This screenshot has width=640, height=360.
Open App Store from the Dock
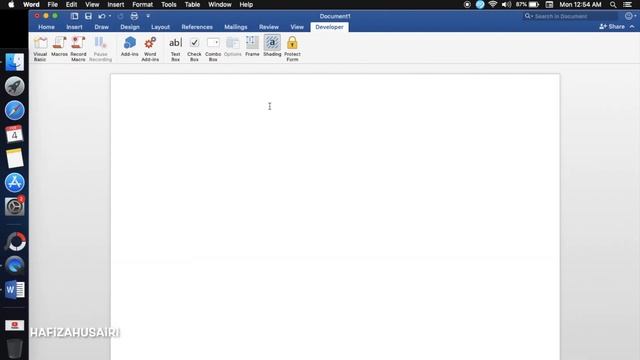[x=14, y=182]
